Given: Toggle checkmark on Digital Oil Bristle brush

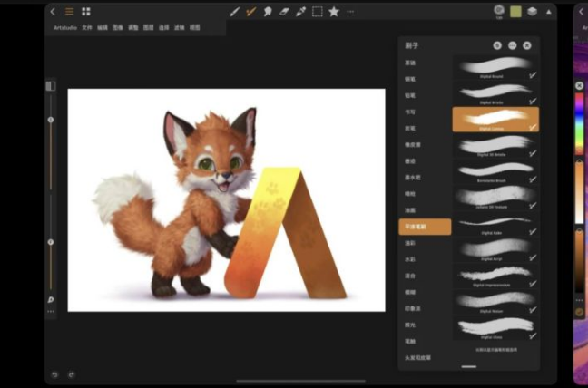Looking at the screenshot, I should [533, 153].
